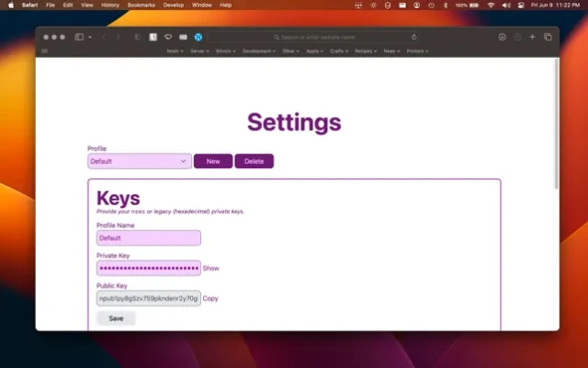Viewport: 588px width, 368px height.
Task: Click the New profile button
Action: click(x=213, y=161)
